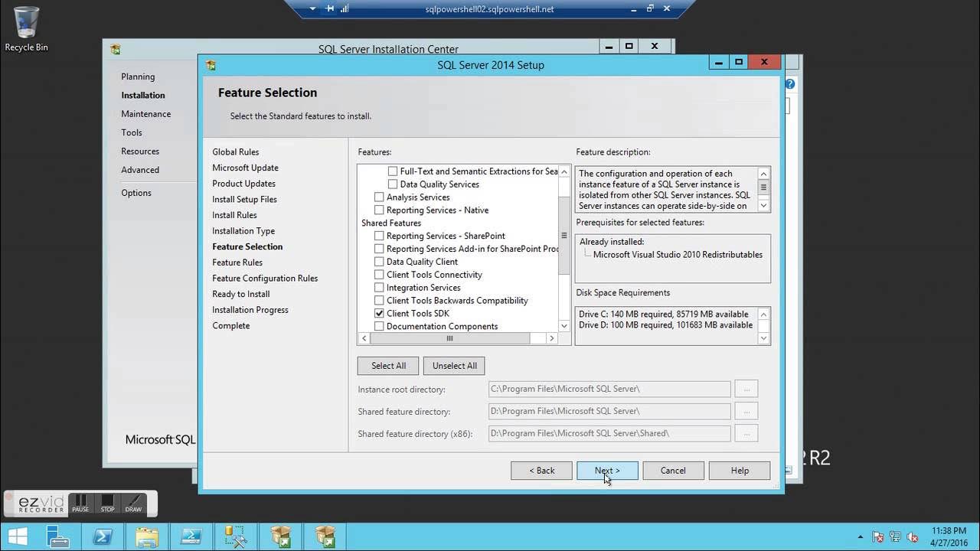Enable the Analysis Services checkbox

[379, 197]
